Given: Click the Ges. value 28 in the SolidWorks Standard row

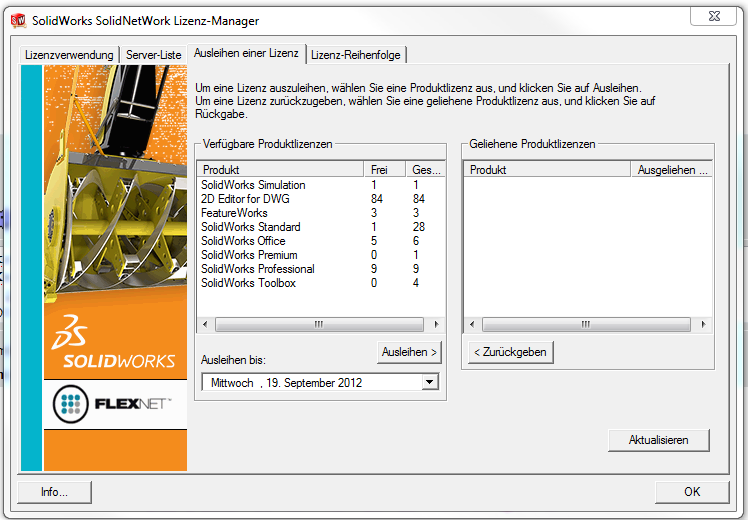Looking at the screenshot, I should 419,227.
